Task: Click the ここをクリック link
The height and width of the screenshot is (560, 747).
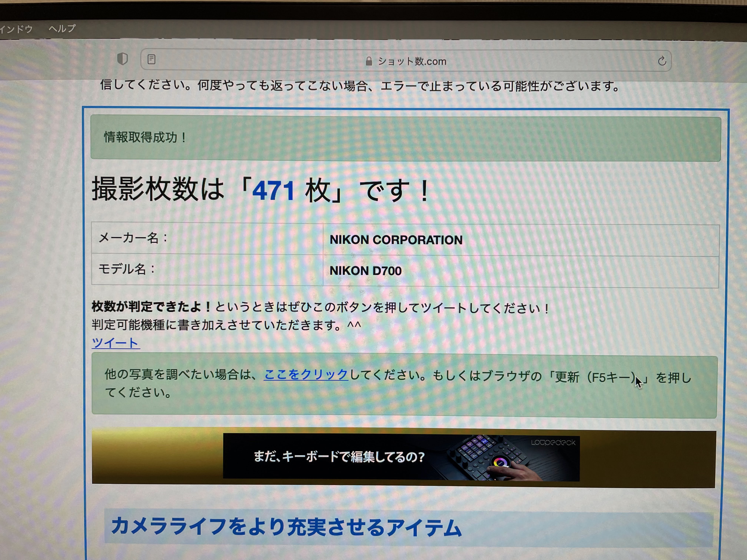Action: click(306, 374)
